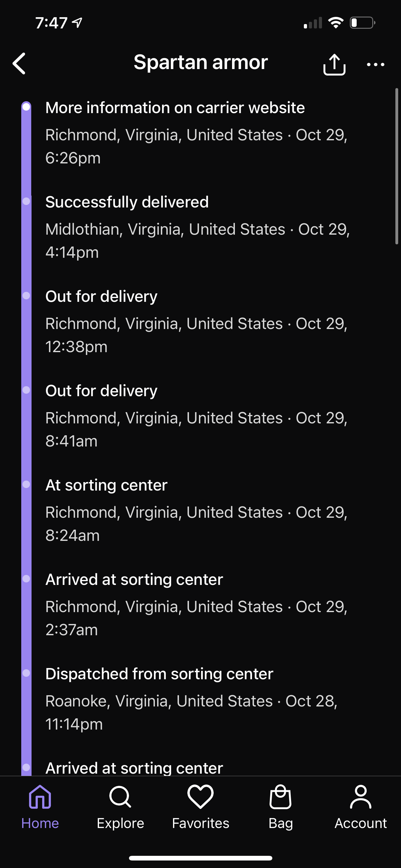Tap the At sorting center entry
This screenshot has height=868, width=401.
click(106, 485)
